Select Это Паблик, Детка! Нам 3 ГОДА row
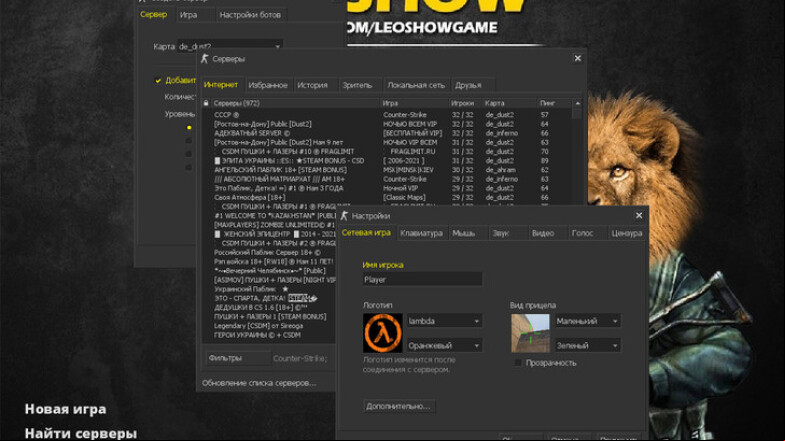 point(385,188)
